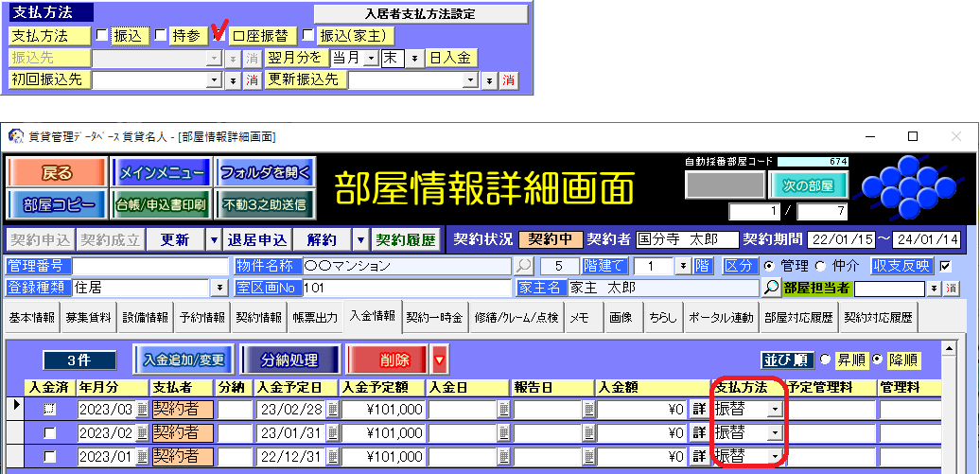Click the red 消 button beside 更新振込先
The width and height of the screenshot is (980, 474).
tap(509, 80)
